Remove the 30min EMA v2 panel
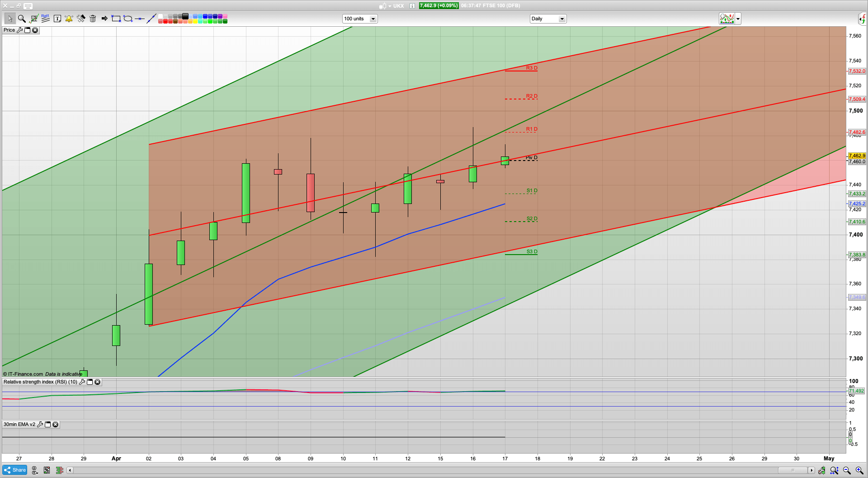The height and width of the screenshot is (478, 868). 55,425
